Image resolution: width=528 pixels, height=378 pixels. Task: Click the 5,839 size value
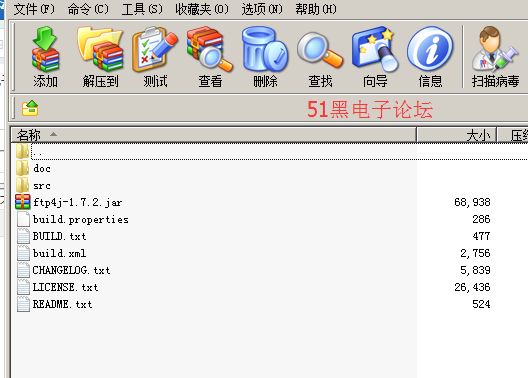point(475,270)
